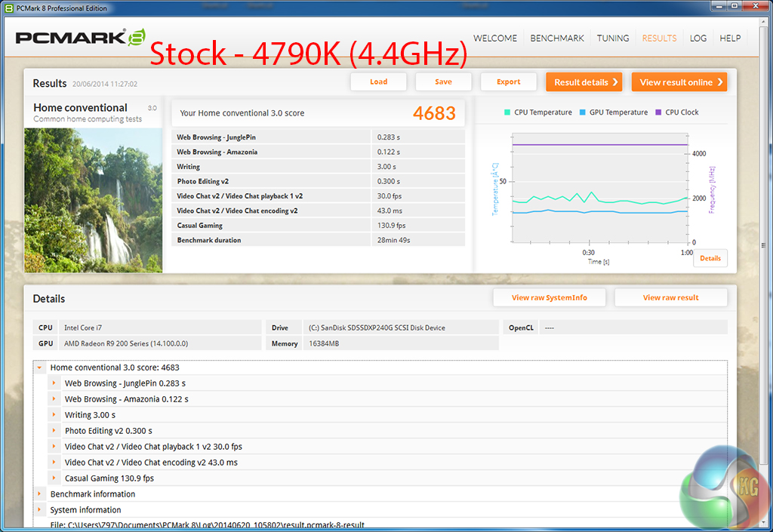Click the CPU Clock legend swatch
Image resolution: width=773 pixels, height=532 pixels.
tap(658, 112)
